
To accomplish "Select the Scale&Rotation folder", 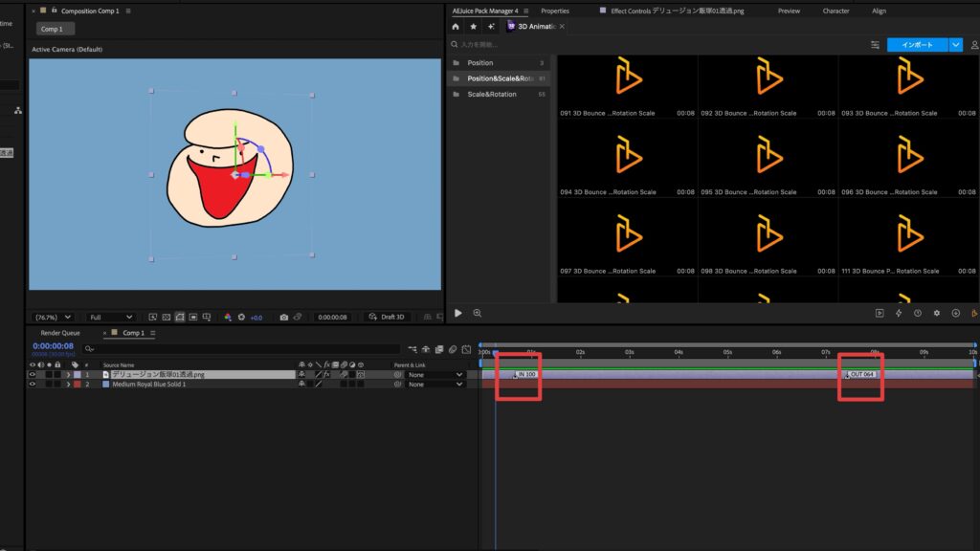I will tap(491, 94).
